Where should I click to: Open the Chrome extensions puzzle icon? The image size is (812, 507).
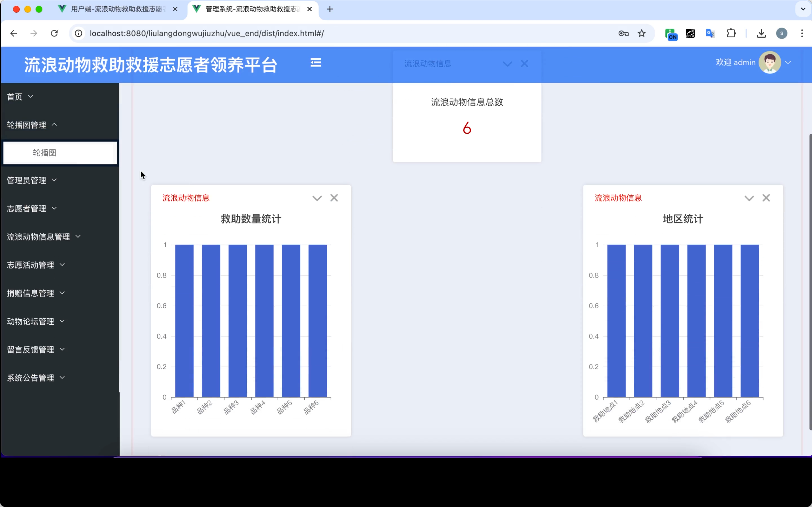(731, 33)
